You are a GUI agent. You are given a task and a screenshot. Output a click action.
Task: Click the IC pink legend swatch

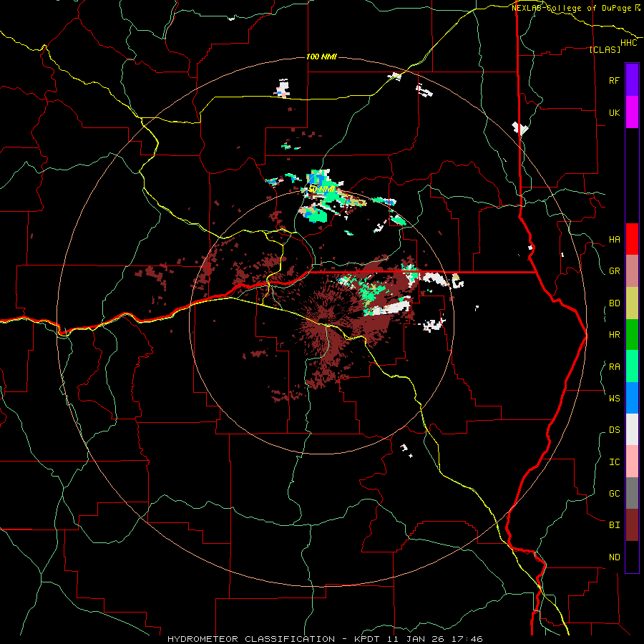tap(632, 462)
